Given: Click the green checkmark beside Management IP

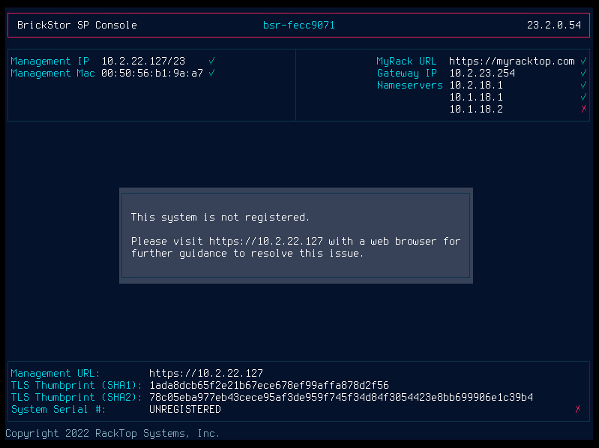Looking at the screenshot, I should click(212, 61).
